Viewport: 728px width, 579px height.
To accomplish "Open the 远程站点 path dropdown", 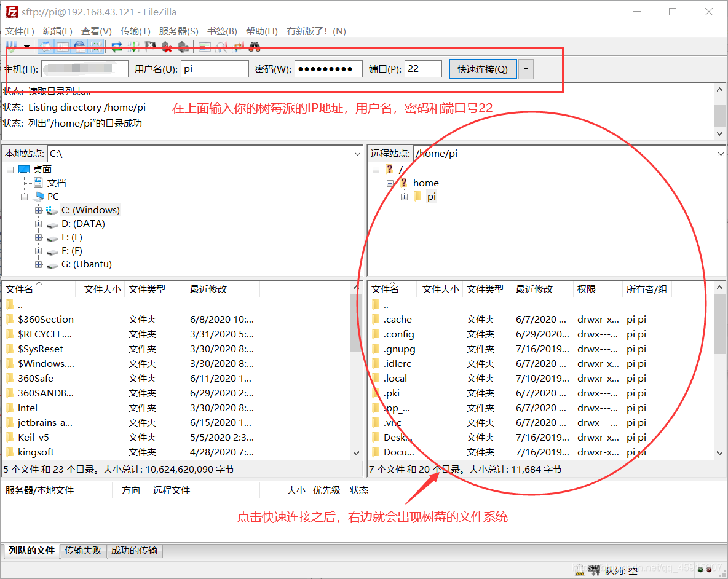I will pos(721,154).
